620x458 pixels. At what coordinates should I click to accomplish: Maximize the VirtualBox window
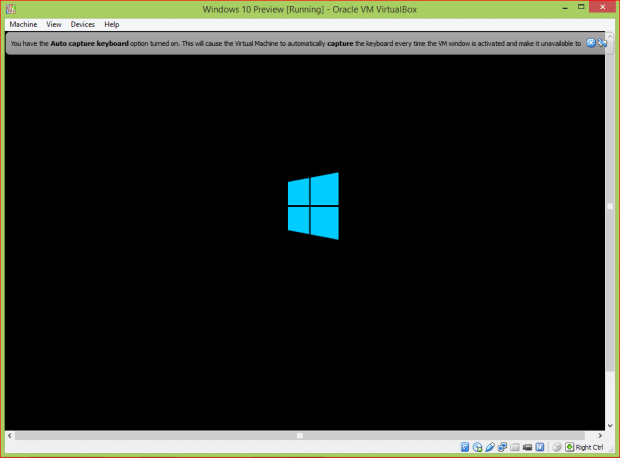click(x=581, y=7)
